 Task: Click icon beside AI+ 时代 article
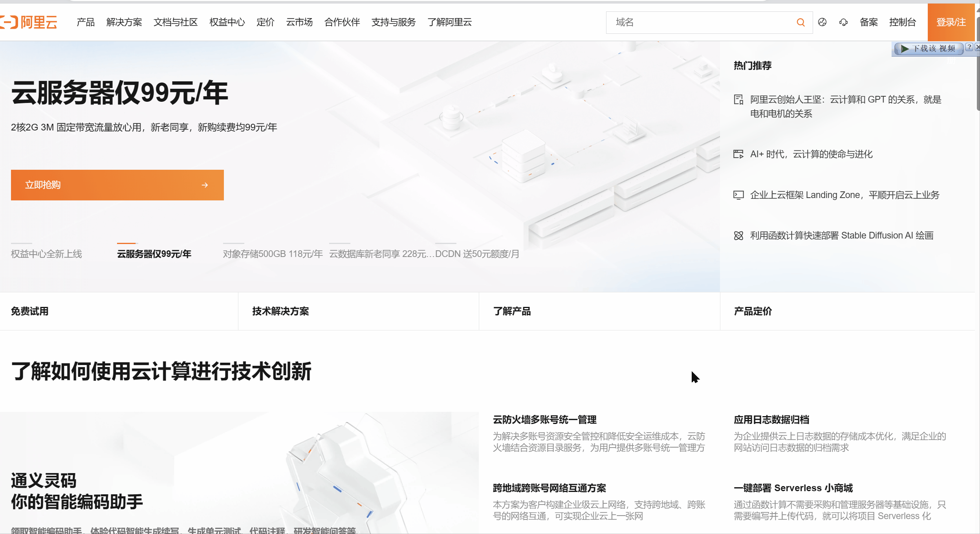pyautogui.click(x=738, y=154)
